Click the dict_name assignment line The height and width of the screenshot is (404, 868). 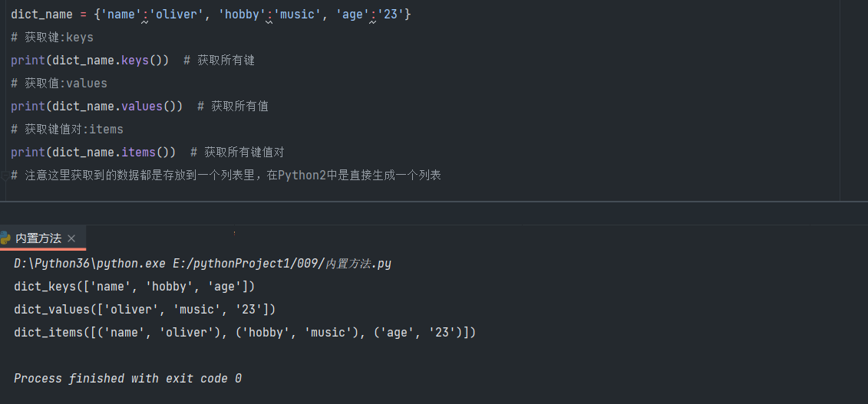[x=210, y=15]
